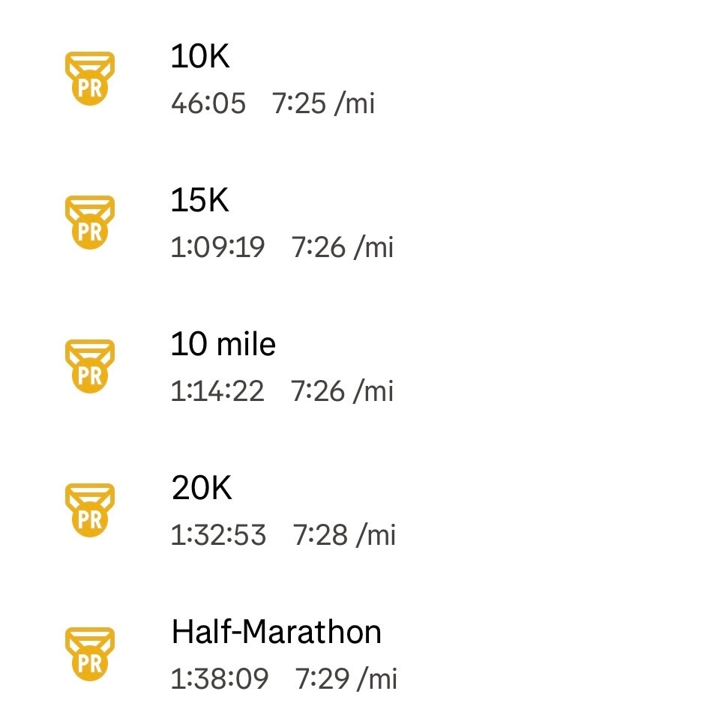
Task: Click the 1:38:09 Half-Marathon time
Action: (219, 679)
